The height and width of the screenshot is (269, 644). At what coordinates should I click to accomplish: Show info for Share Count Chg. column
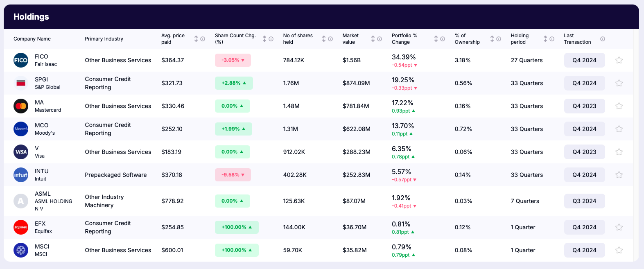(271, 39)
